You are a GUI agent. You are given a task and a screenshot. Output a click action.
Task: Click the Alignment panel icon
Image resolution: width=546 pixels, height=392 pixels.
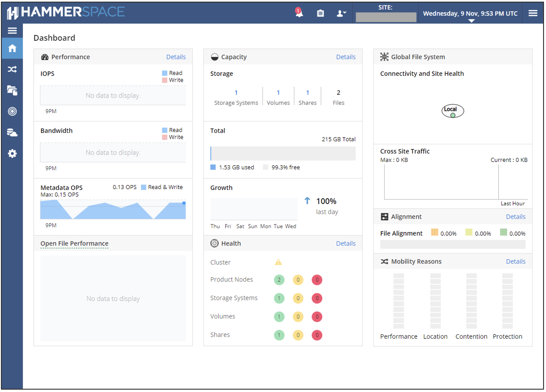coord(385,217)
